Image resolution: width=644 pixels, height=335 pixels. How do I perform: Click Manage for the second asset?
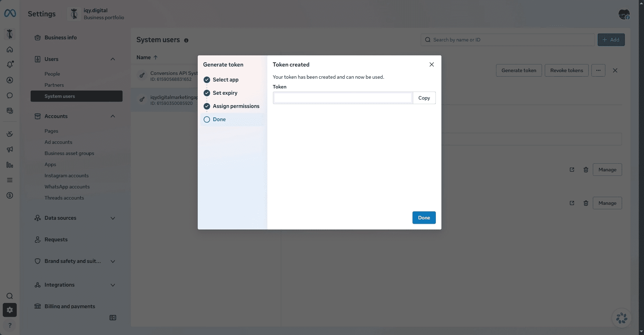tap(607, 203)
